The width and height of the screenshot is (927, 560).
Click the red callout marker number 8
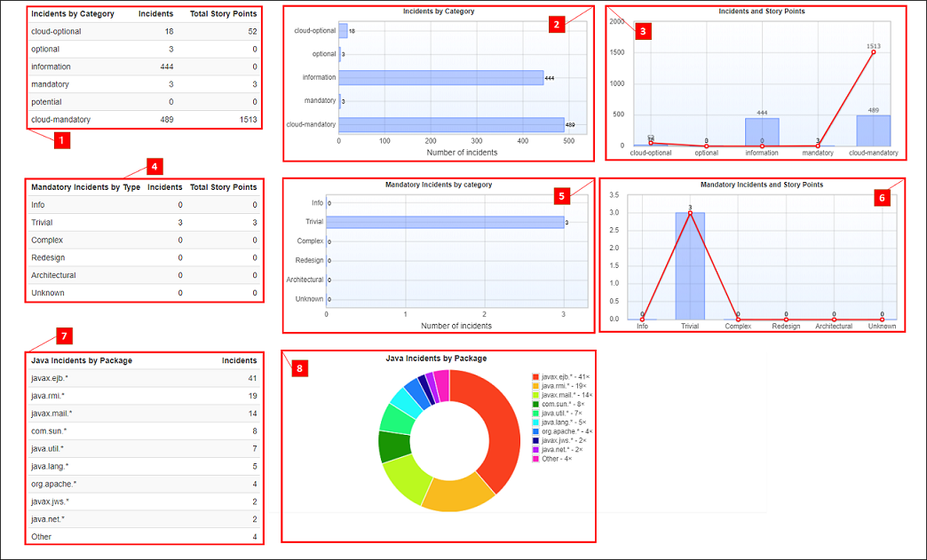click(299, 367)
